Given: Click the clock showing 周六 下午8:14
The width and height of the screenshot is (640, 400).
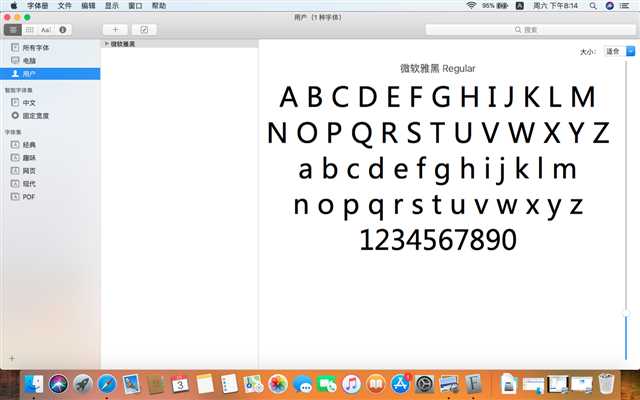Looking at the screenshot, I should [556, 6].
